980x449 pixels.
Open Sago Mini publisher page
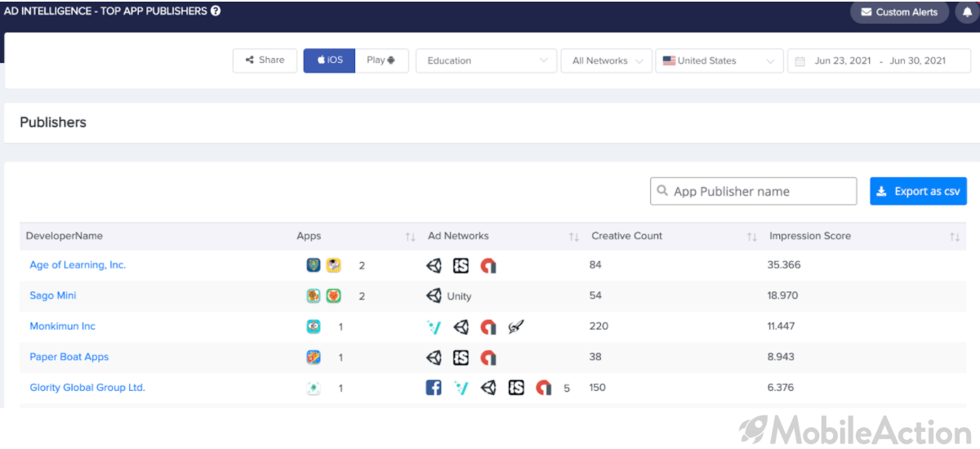(53, 296)
